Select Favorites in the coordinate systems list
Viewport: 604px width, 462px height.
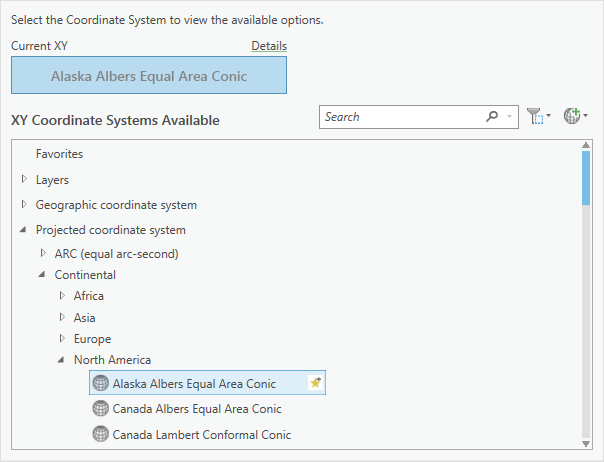59,154
